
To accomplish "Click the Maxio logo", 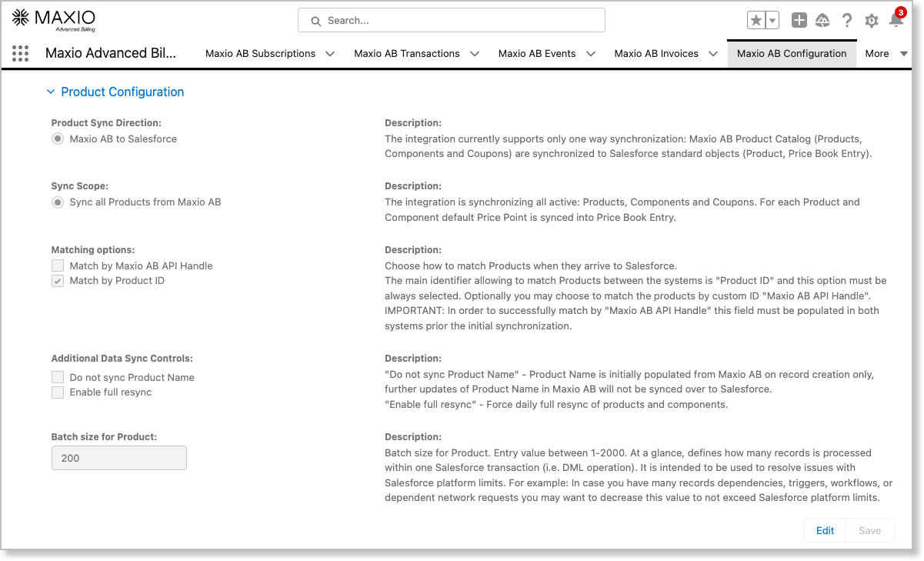I will click(53, 20).
